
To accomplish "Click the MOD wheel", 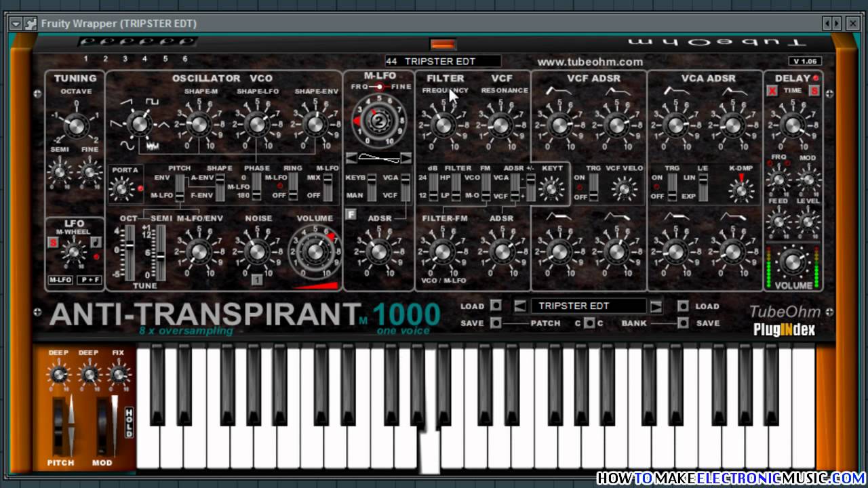I will (x=103, y=426).
